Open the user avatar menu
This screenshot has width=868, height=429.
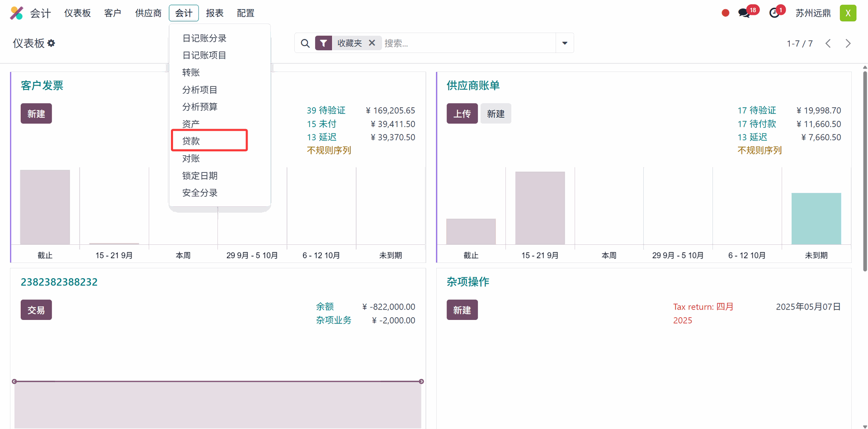(848, 13)
